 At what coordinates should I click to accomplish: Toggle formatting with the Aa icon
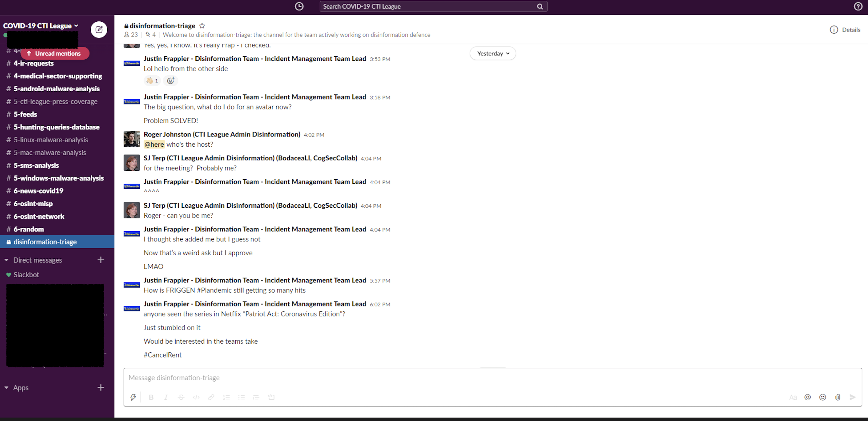tap(793, 397)
